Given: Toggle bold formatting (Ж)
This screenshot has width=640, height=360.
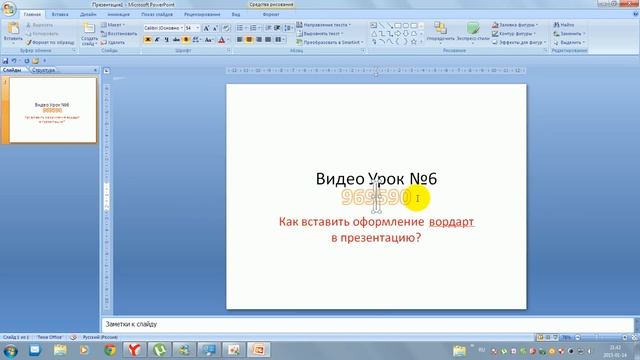Looking at the screenshot, I should pos(148,40).
